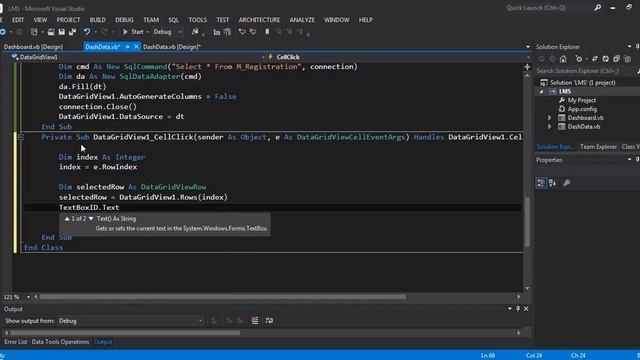The height and width of the screenshot is (360, 640).
Task: Close the DashData.vb code tab
Action: coord(136,47)
